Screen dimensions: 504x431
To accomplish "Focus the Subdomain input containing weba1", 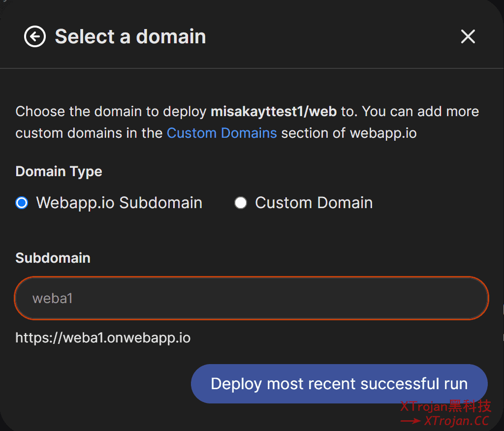I will pos(252,298).
